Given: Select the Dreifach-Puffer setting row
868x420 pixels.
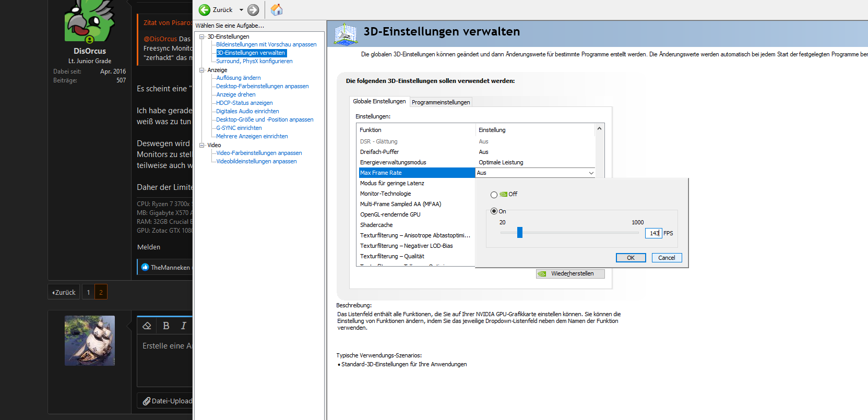Looking at the screenshot, I should (477, 152).
